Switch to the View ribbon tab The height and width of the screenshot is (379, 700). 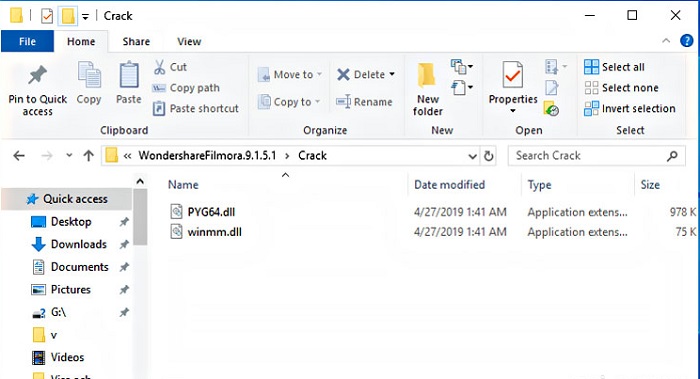pyautogui.click(x=189, y=42)
